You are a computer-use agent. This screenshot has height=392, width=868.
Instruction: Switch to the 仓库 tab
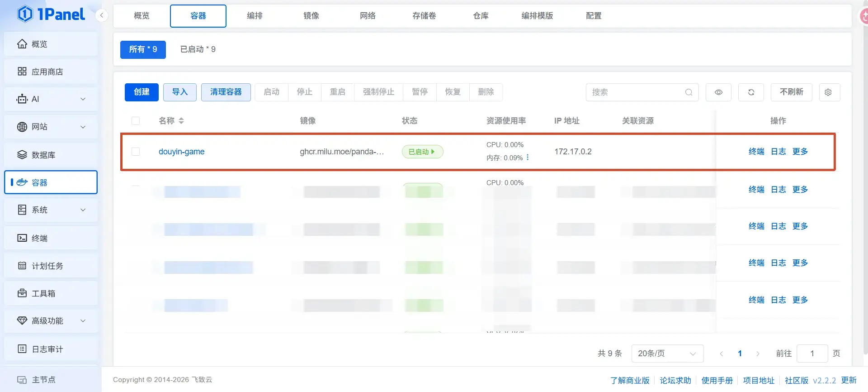tap(481, 16)
